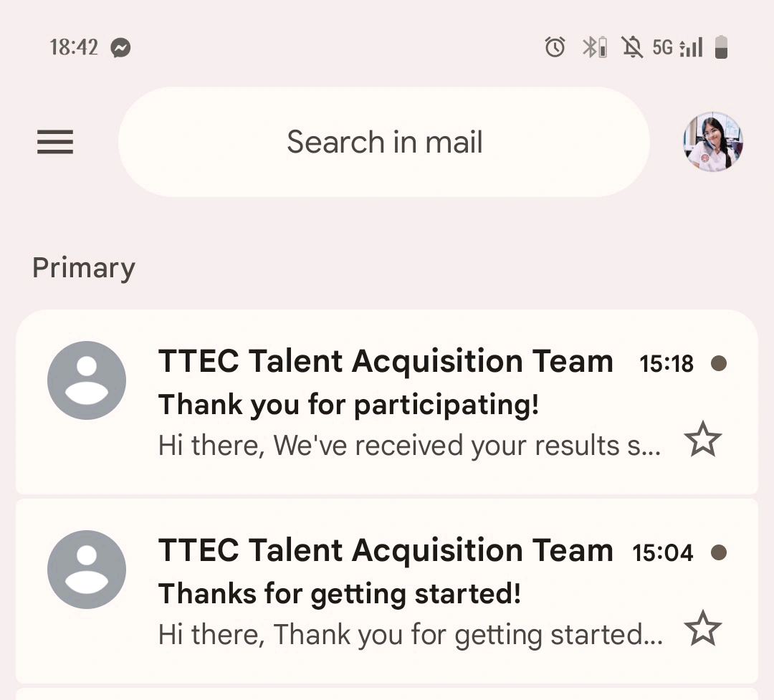Select sender avatar of the 15:18 email
Screen dimensions: 774x700
87,380
